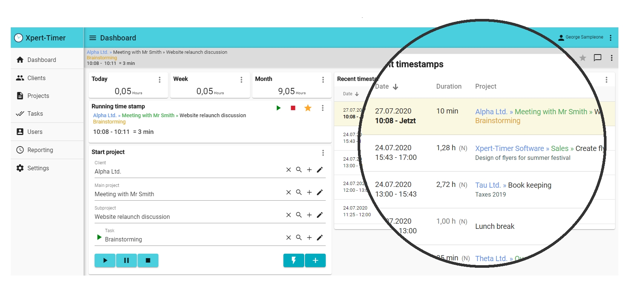Search for a main project

pyautogui.click(x=299, y=192)
